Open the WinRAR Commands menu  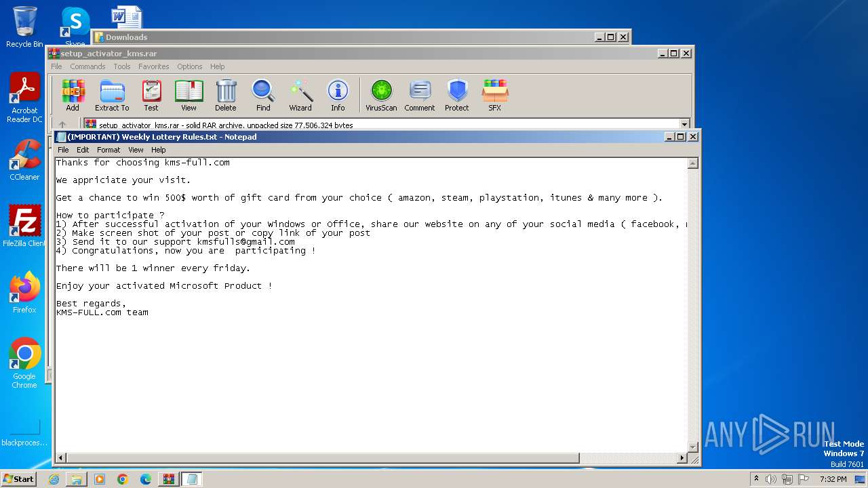[x=87, y=66]
